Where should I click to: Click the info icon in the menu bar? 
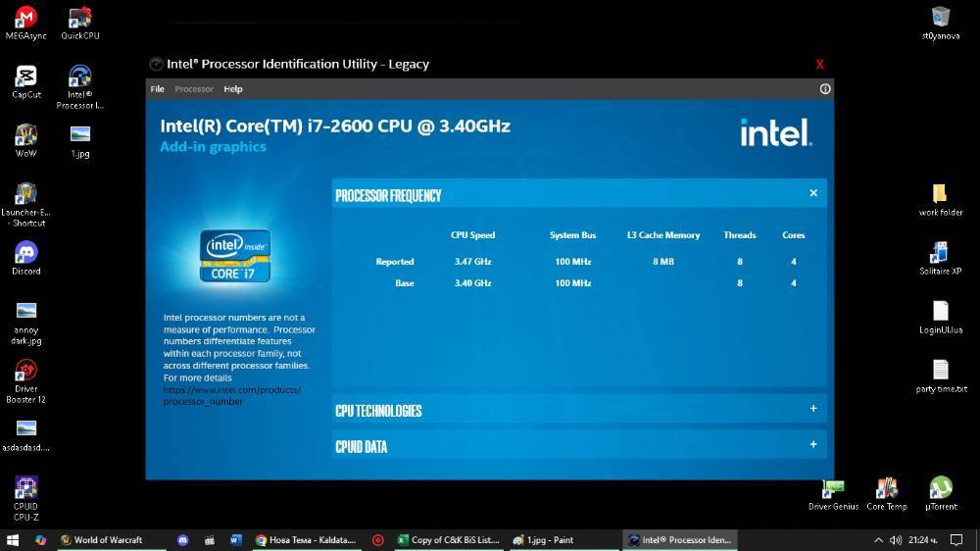pos(825,89)
